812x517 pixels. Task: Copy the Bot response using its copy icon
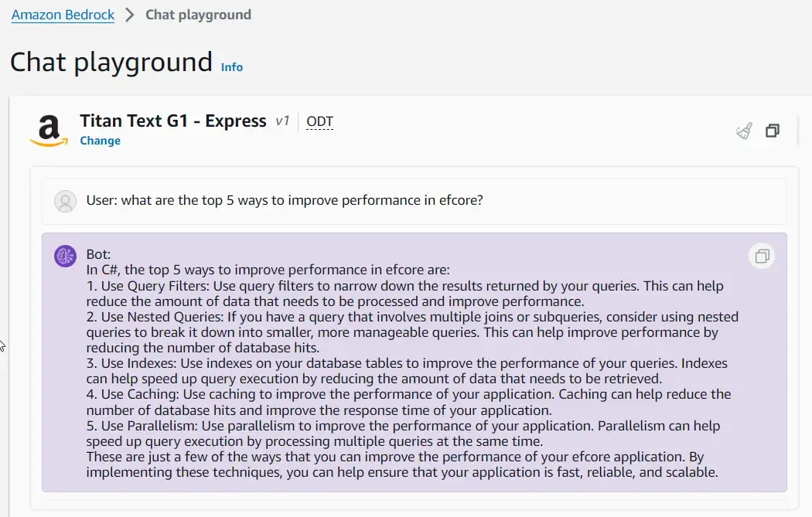[x=762, y=256]
